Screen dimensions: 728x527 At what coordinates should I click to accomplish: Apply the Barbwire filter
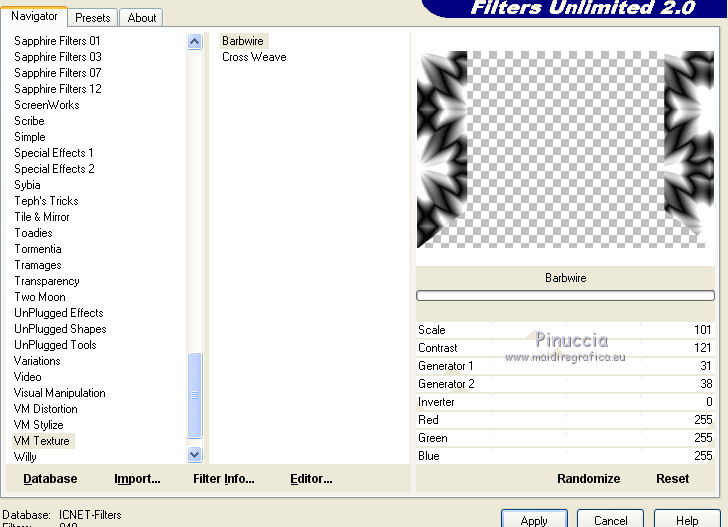coord(534,520)
